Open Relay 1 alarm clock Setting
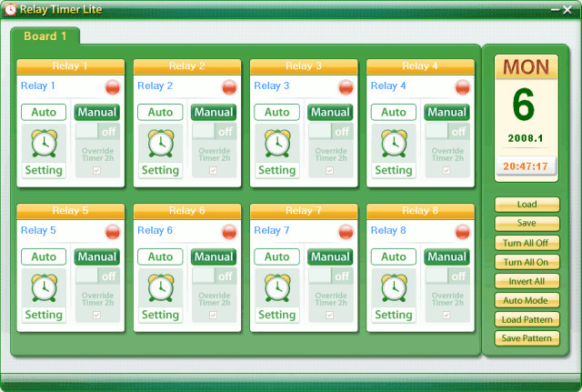This screenshot has width=582, height=392. [x=44, y=152]
